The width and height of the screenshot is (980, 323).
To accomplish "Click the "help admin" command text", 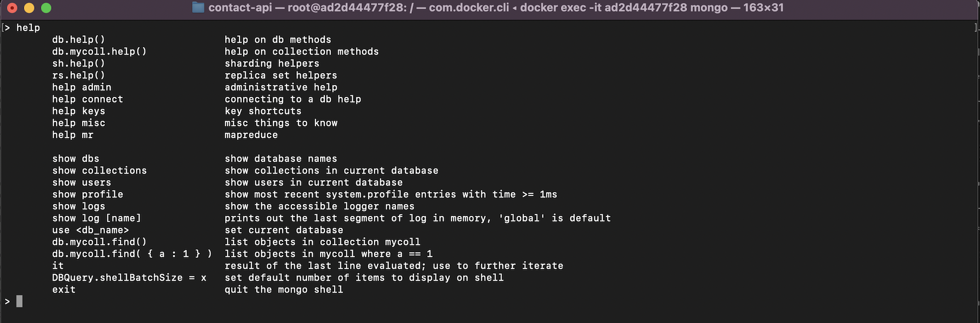I will [x=82, y=87].
